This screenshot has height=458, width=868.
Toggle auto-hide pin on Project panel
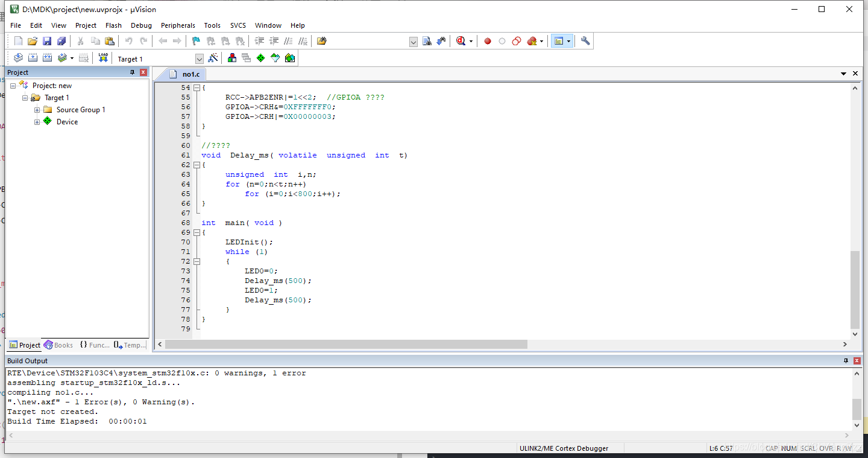click(x=133, y=72)
